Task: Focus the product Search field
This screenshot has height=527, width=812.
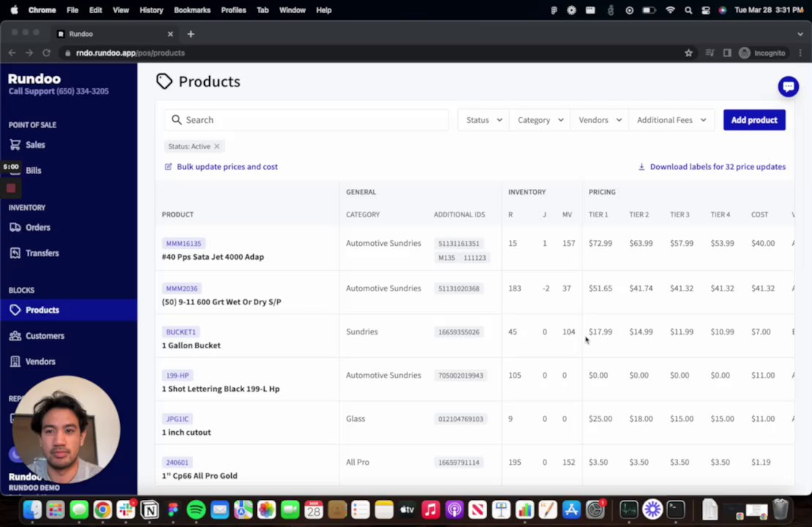Action: coord(307,120)
